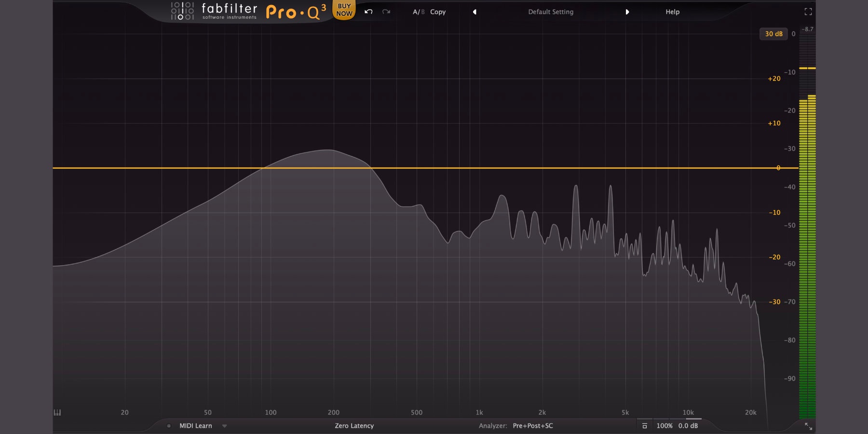Adjust the 30 dB display range control
This screenshot has height=434, width=868.
tap(774, 34)
